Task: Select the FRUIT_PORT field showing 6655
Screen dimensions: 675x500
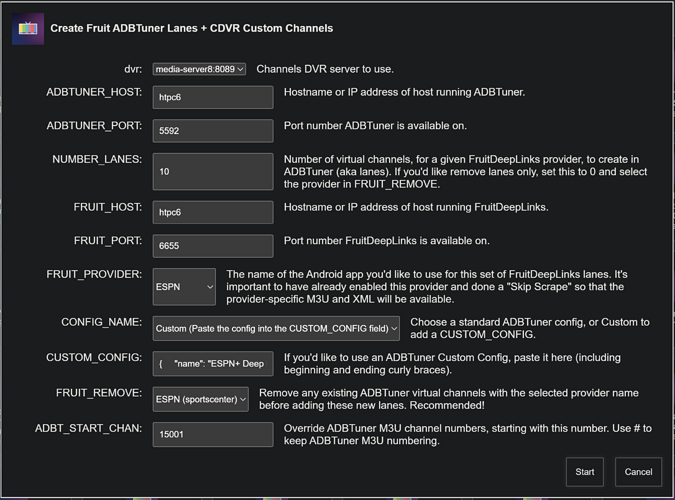Action: tap(213, 246)
